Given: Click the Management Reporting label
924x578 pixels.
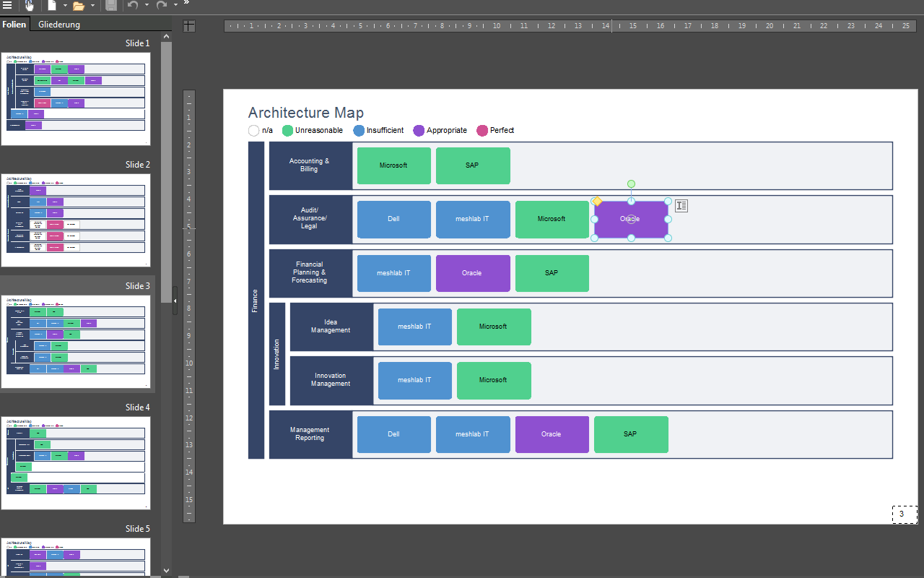Looking at the screenshot, I should [x=310, y=434].
